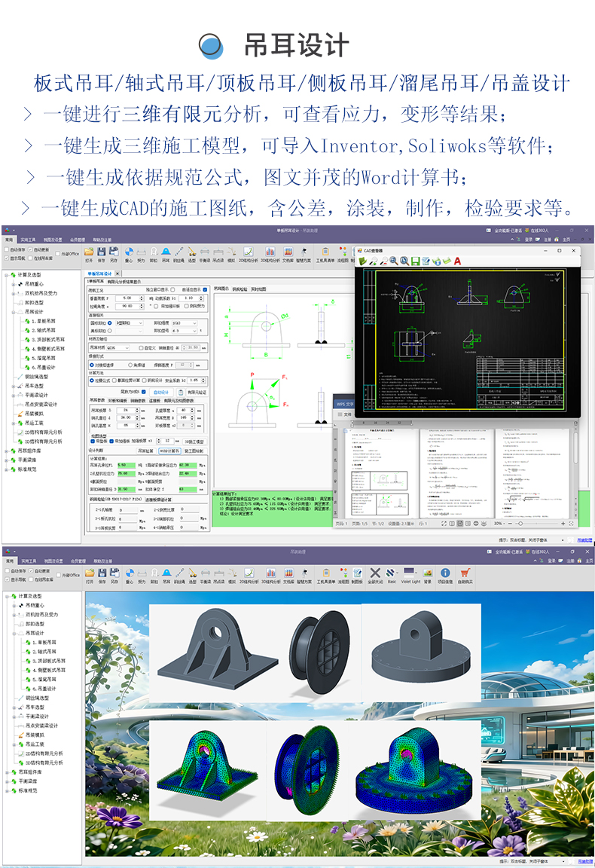The height and width of the screenshot is (868, 595).
Task: Click the 自动购买 shopping cart icon
Action: pos(465,573)
